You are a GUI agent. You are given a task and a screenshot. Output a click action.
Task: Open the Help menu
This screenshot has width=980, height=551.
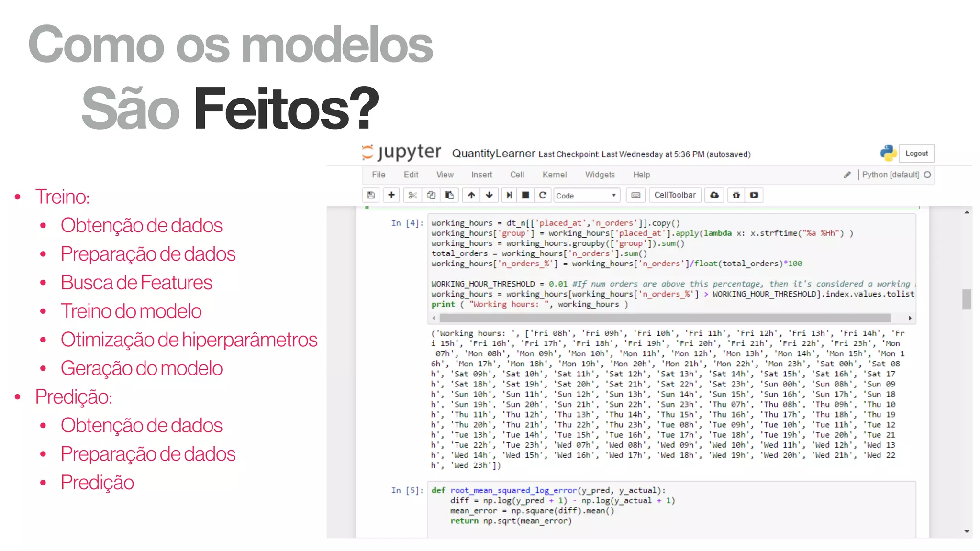(642, 175)
